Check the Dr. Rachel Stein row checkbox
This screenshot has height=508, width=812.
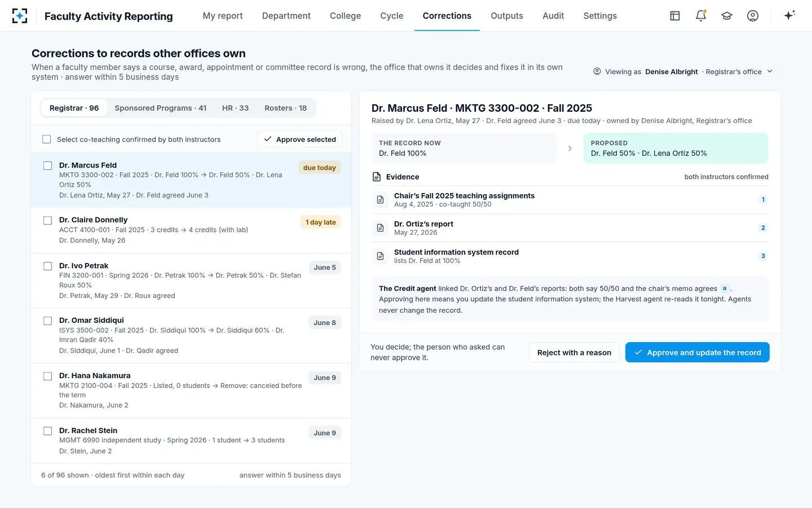(x=48, y=431)
